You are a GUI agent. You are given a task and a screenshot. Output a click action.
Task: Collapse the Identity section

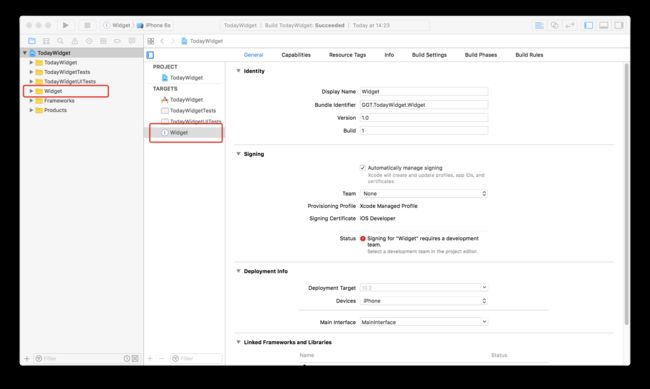[x=238, y=71]
